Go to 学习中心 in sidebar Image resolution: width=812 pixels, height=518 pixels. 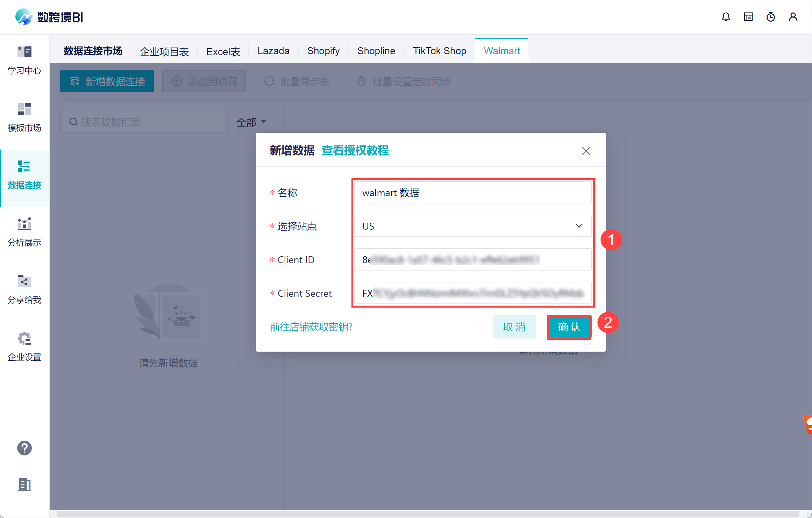[x=24, y=60]
